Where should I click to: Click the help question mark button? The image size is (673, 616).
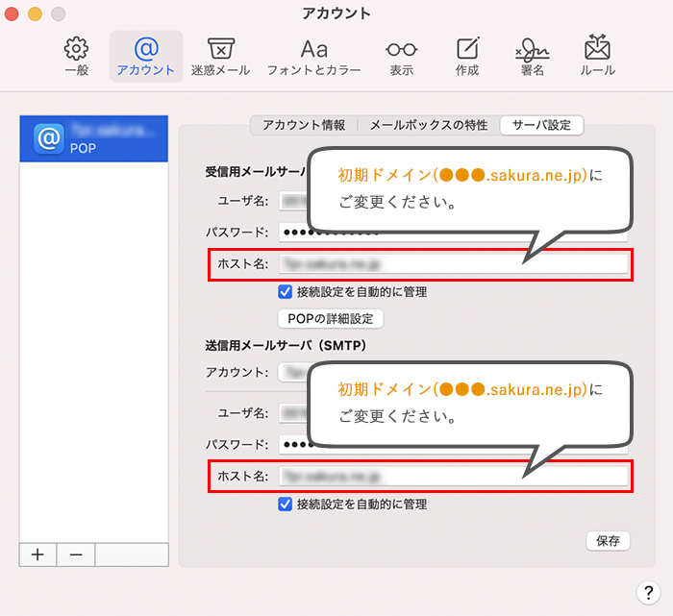click(645, 592)
